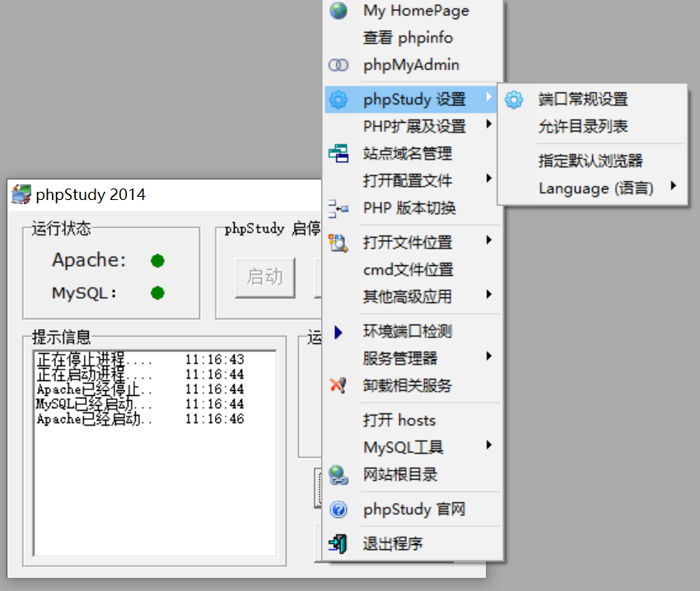Click the blue play icon beside 环境端口检测
The image size is (700, 591).
tap(338, 332)
